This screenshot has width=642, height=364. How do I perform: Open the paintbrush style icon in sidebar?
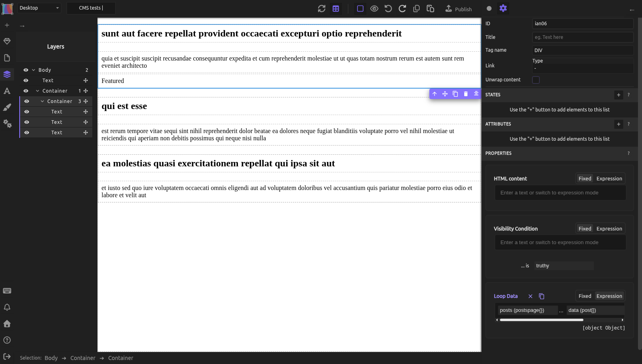7,107
